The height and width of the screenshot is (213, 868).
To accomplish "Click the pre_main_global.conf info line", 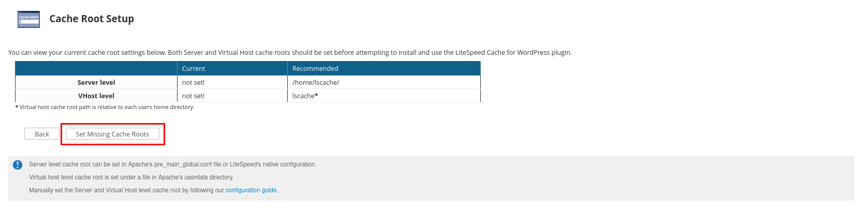I will coord(172,164).
